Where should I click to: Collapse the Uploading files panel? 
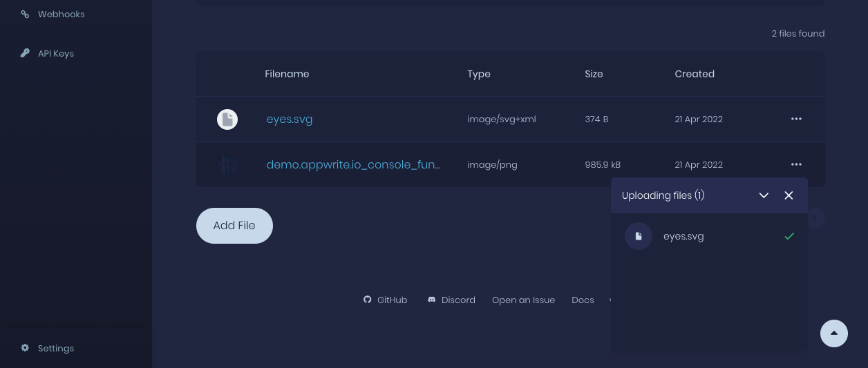[764, 195]
